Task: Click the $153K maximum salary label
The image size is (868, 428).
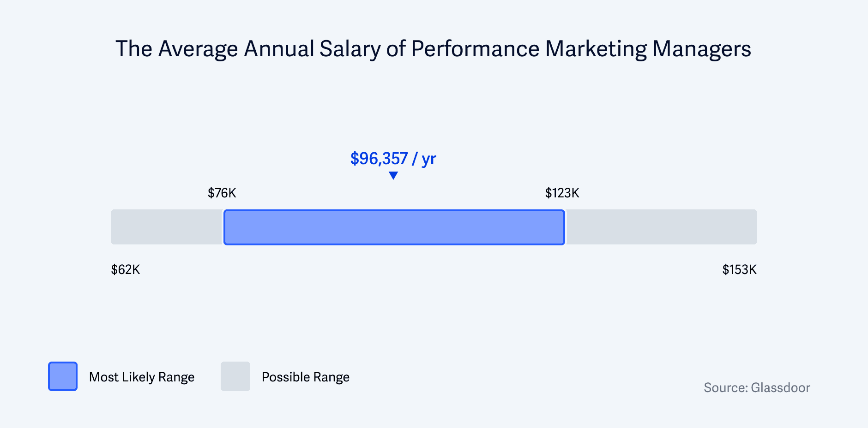Action: (x=740, y=269)
